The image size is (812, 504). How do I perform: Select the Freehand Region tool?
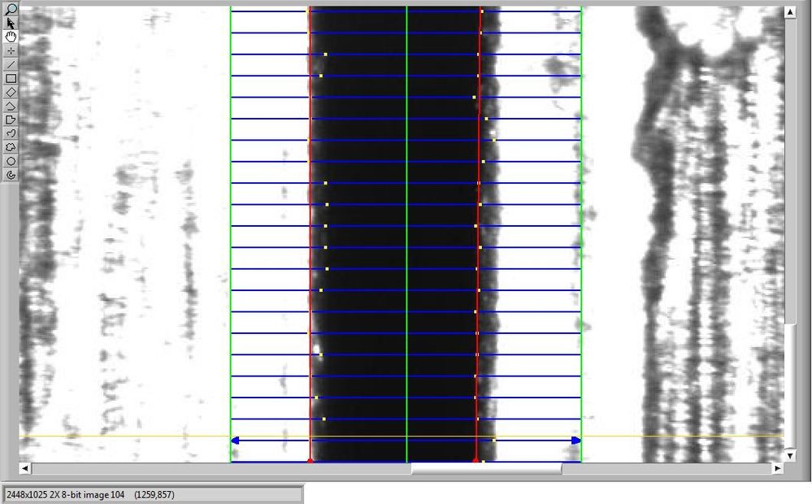pyautogui.click(x=11, y=147)
